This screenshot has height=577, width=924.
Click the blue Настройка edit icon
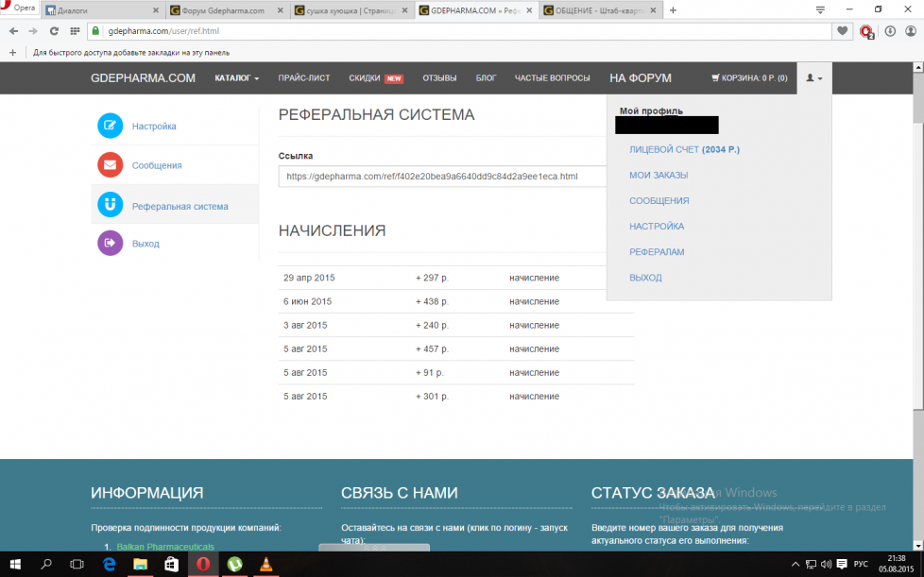[x=111, y=126]
